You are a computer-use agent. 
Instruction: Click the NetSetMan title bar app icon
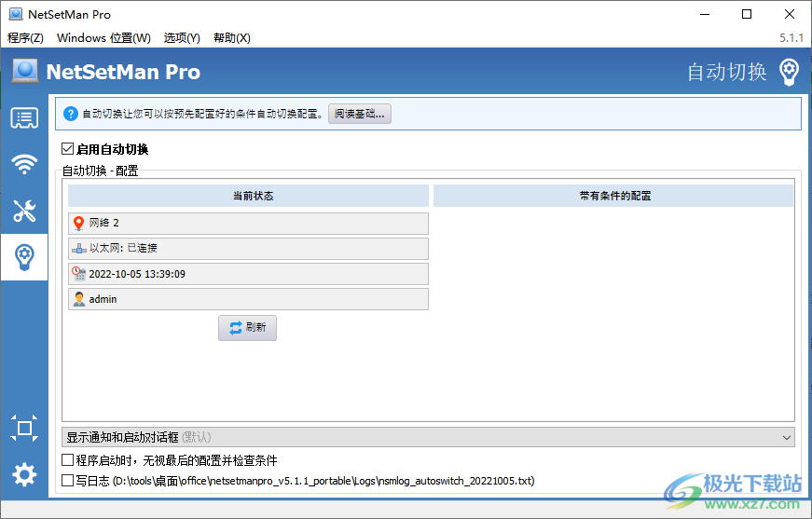[16, 14]
